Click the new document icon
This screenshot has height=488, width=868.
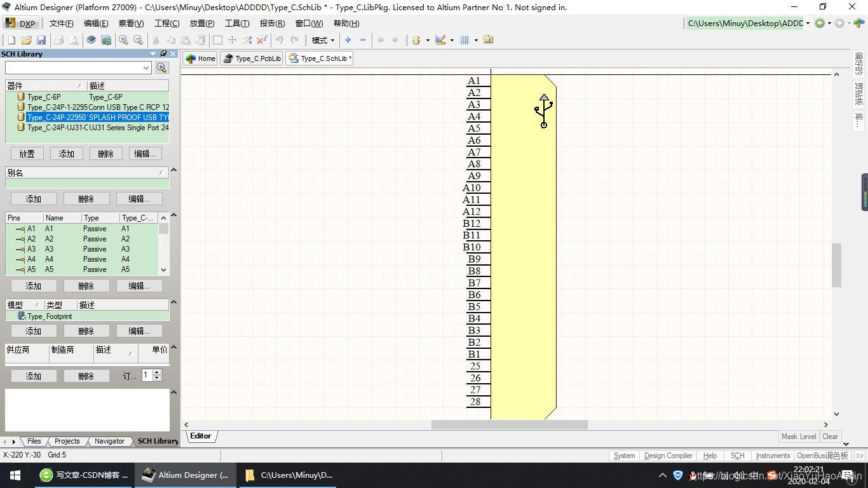(x=11, y=40)
